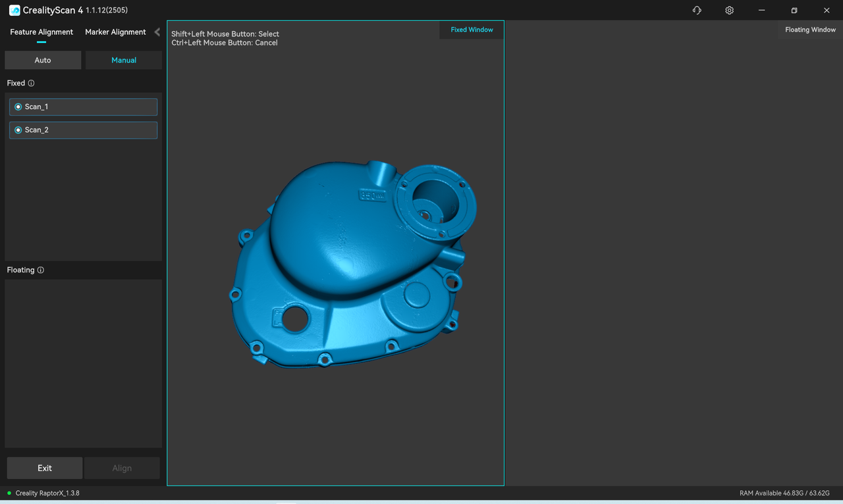Open the customer support headset icon
Screen dimensions: 843x504
coord(697,11)
